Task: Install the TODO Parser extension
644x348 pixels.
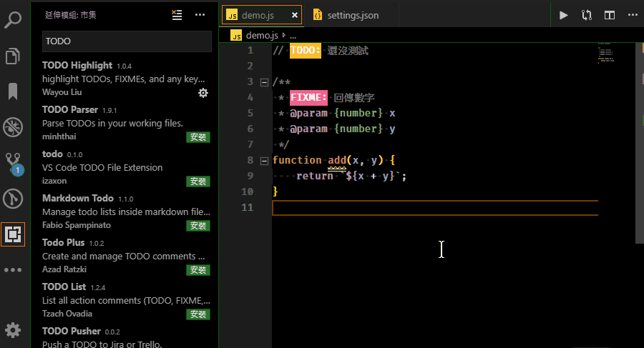Action: click(x=198, y=137)
